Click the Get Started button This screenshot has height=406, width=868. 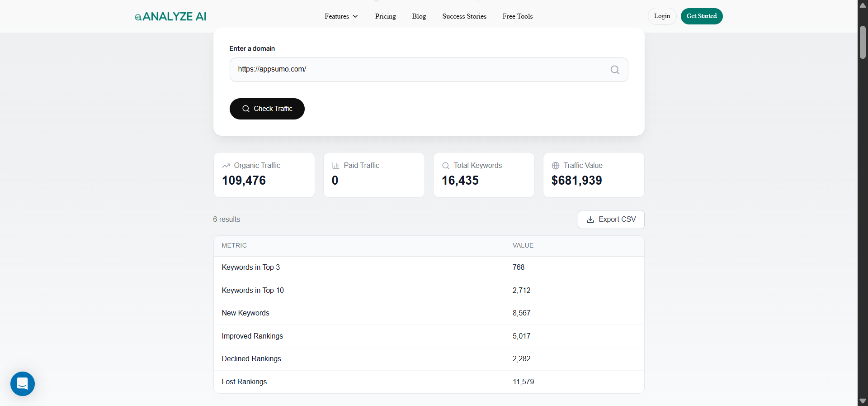[702, 16]
